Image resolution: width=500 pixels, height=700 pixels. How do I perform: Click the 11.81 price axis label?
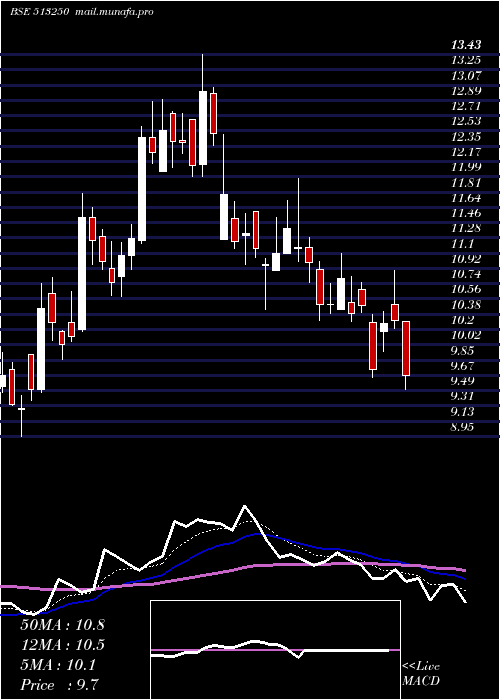466,182
